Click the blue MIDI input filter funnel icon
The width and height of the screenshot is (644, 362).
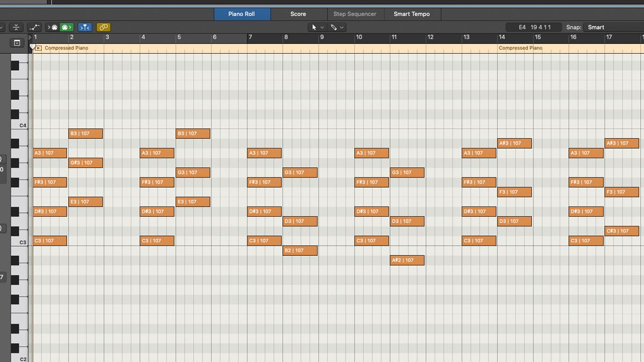coord(85,27)
